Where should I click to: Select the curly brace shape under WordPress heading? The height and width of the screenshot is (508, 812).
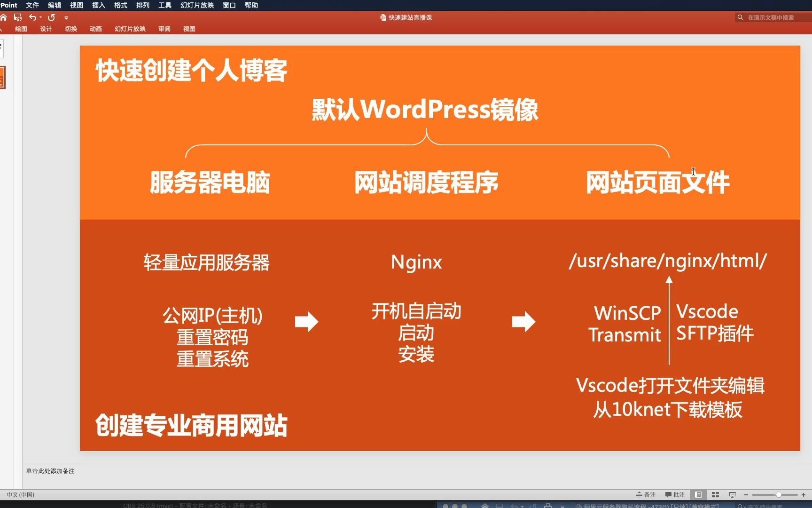coord(427,143)
